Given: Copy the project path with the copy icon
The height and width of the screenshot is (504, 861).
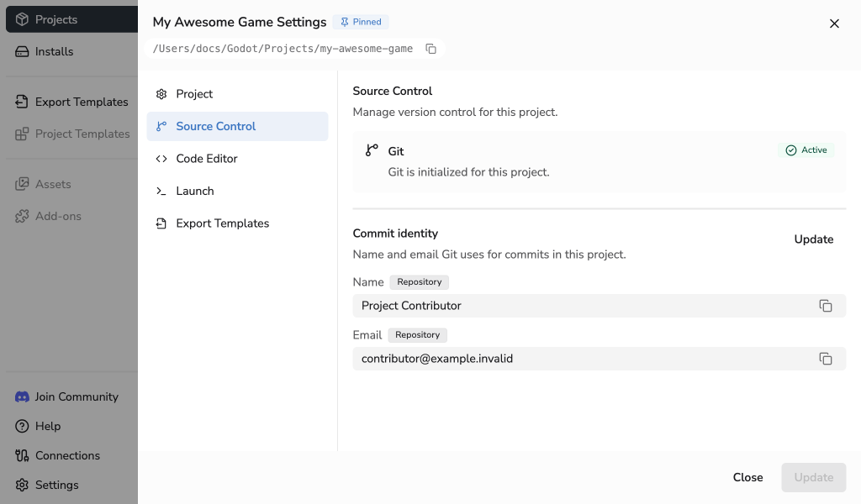Looking at the screenshot, I should [x=431, y=49].
